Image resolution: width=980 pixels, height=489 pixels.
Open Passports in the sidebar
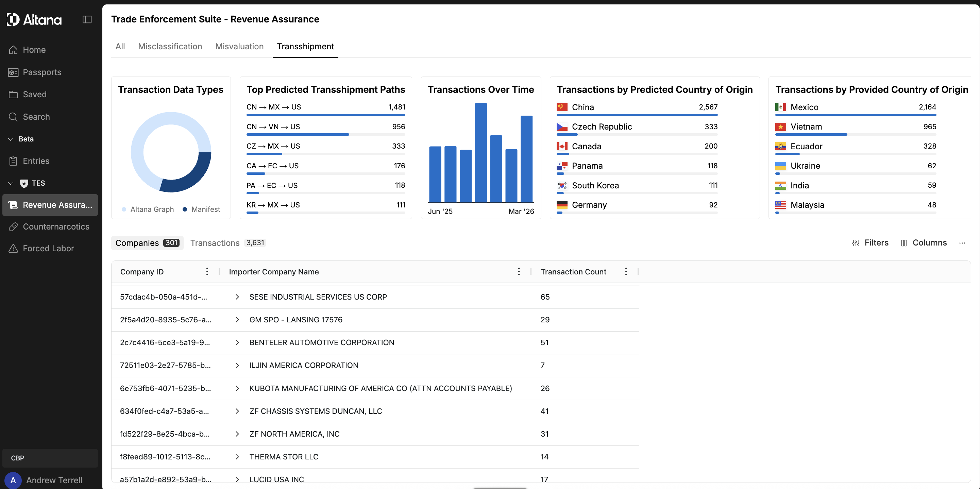tap(50, 72)
